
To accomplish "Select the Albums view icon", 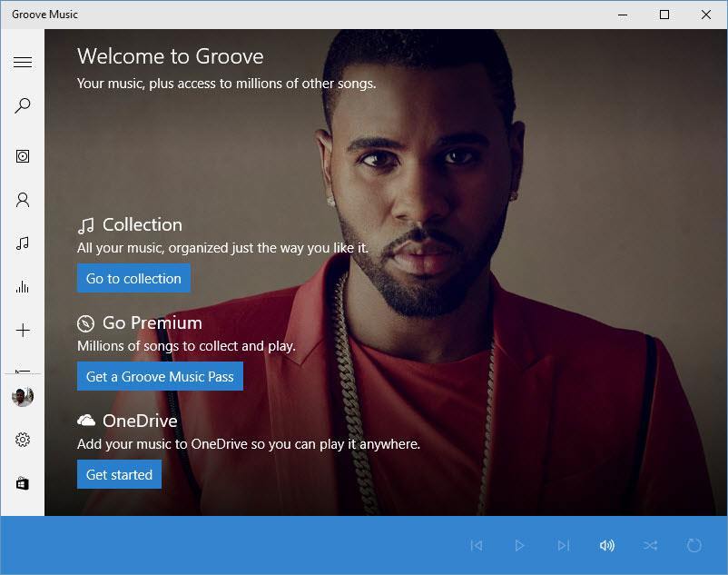I will point(23,155).
